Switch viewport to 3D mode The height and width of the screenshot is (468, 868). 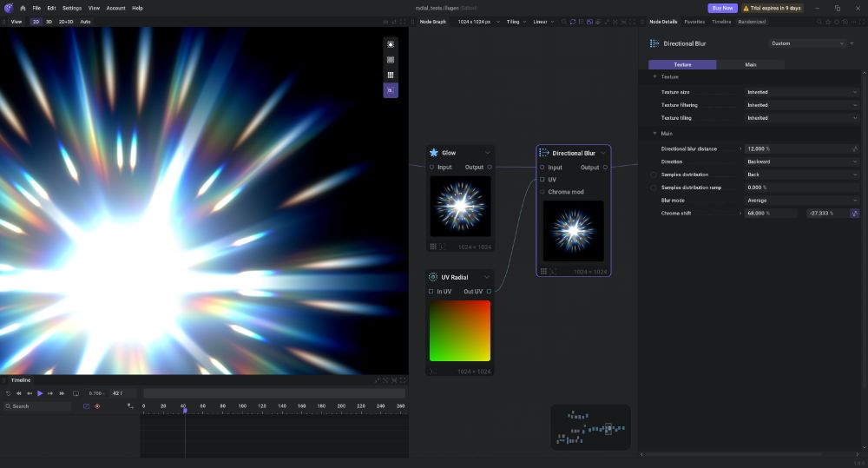click(x=49, y=23)
